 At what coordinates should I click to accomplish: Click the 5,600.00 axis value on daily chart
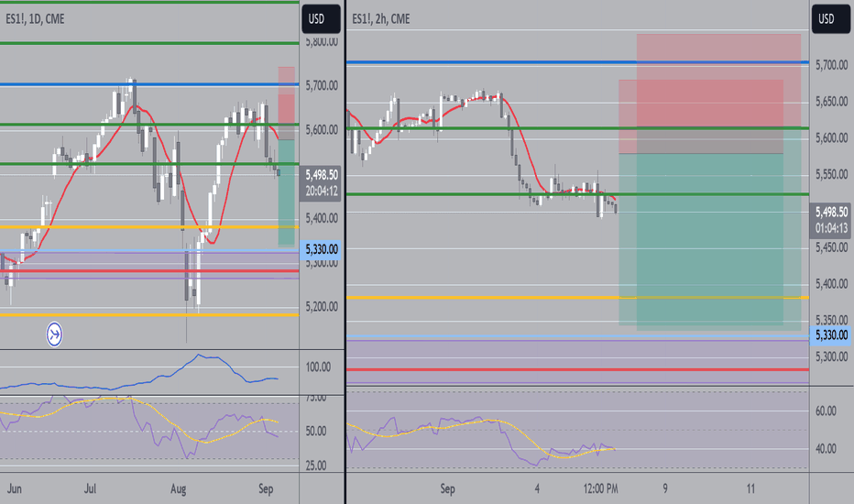pyautogui.click(x=322, y=130)
